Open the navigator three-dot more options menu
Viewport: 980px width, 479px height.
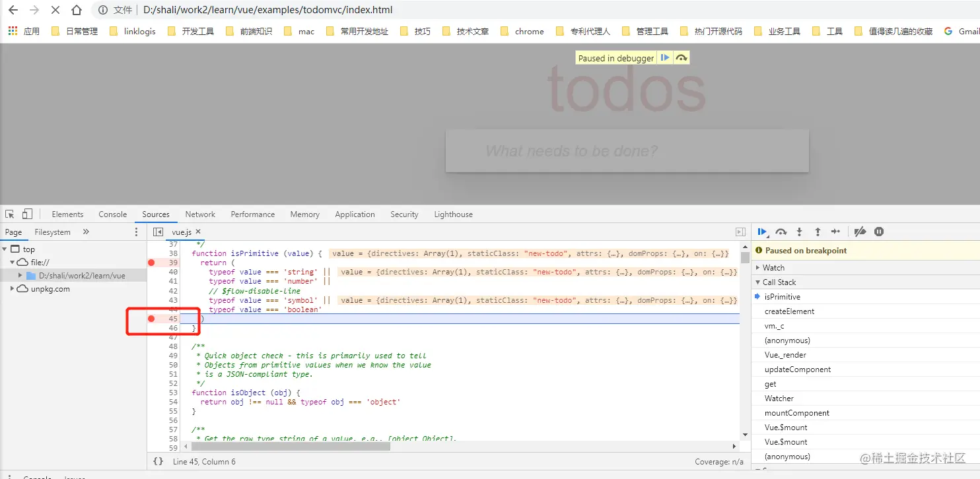pos(137,232)
